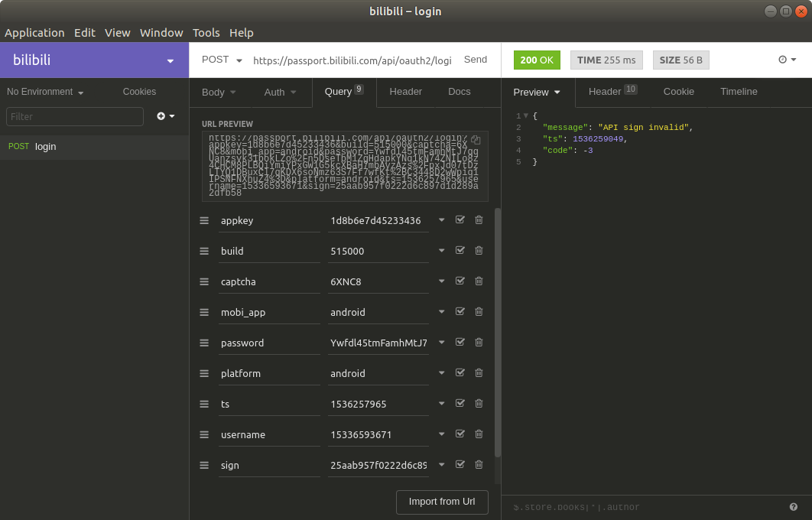
Task: Delete the appkey query parameter
Action: pyautogui.click(x=479, y=220)
